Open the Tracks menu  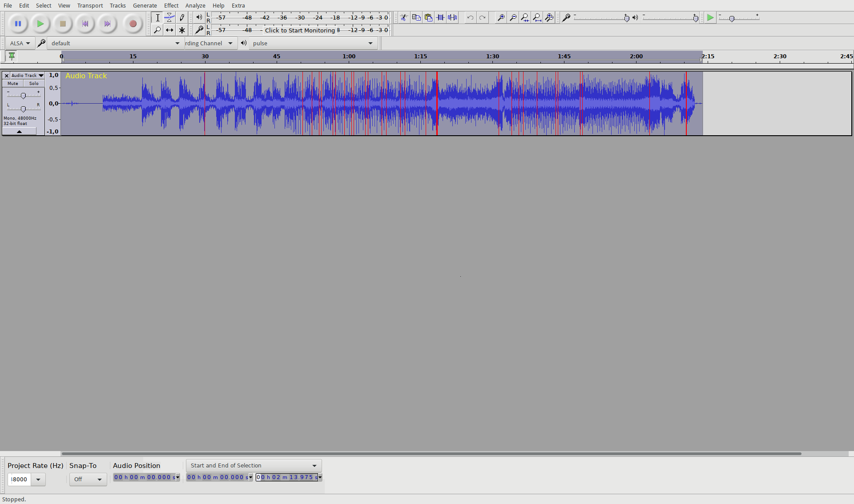point(118,5)
